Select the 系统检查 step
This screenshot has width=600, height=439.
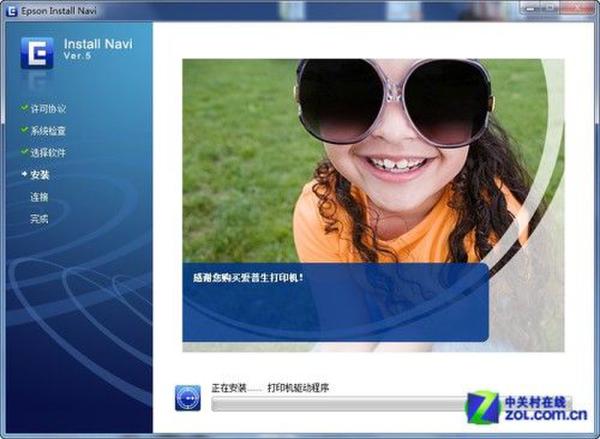pos(48,131)
